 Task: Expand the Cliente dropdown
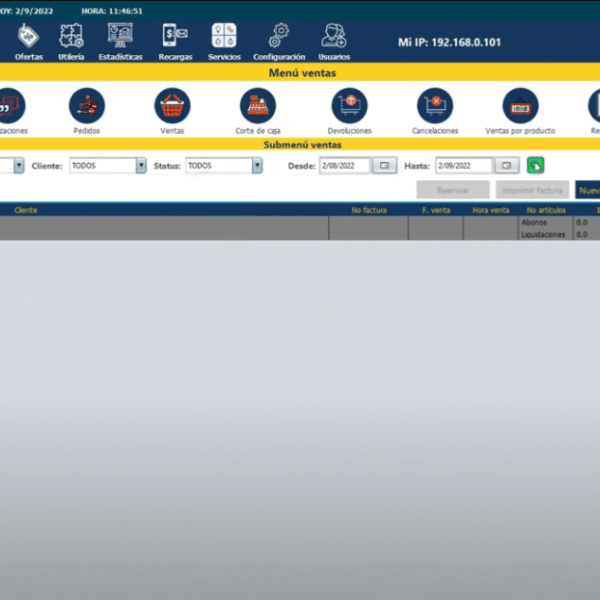[141, 166]
